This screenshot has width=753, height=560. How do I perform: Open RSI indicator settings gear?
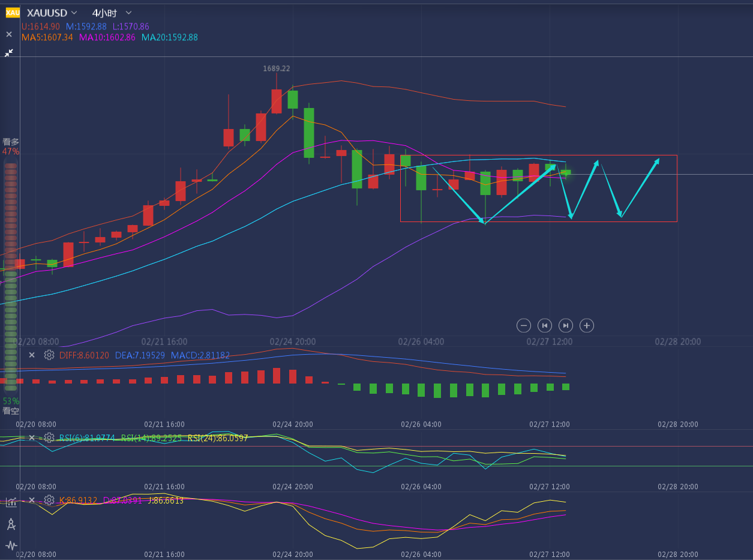tap(49, 438)
